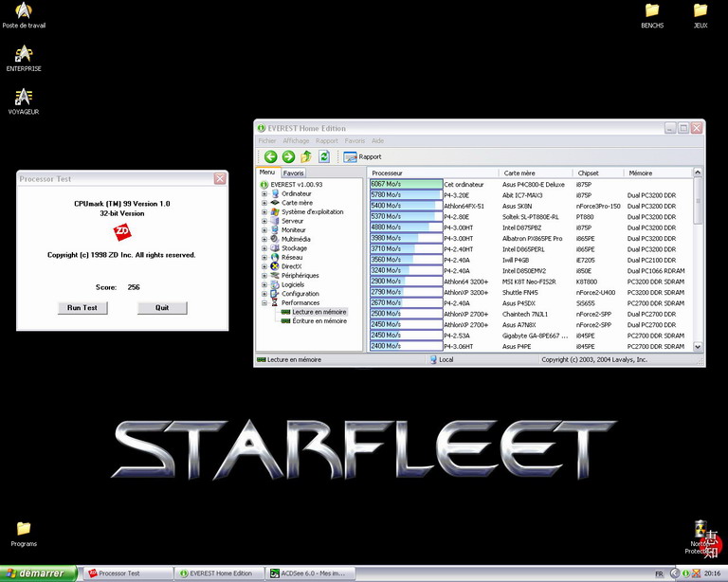Collapse the Performances tree branch
The width and height of the screenshot is (728, 582).
(264, 302)
